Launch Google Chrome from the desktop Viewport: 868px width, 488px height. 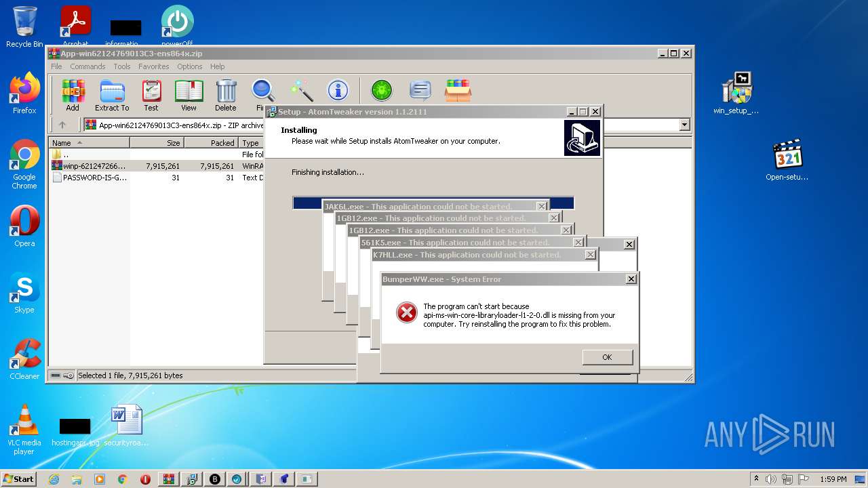coord(24,164)
